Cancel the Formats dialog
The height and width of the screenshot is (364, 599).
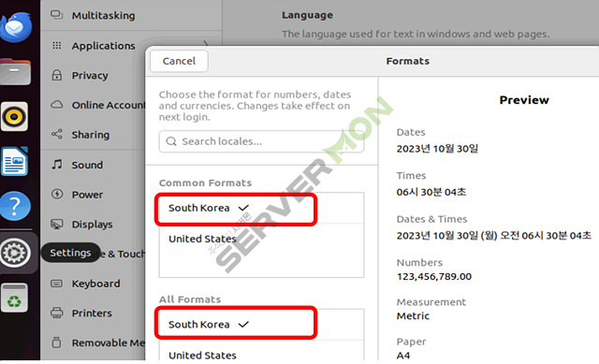coord(179,61)
